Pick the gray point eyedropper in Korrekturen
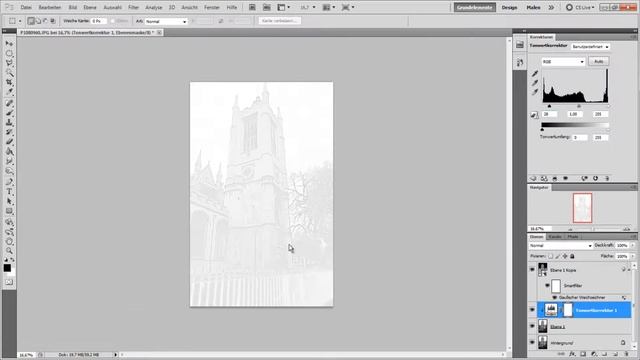The width and height of the screenshot is (640, 360). (x=535, y=83)
